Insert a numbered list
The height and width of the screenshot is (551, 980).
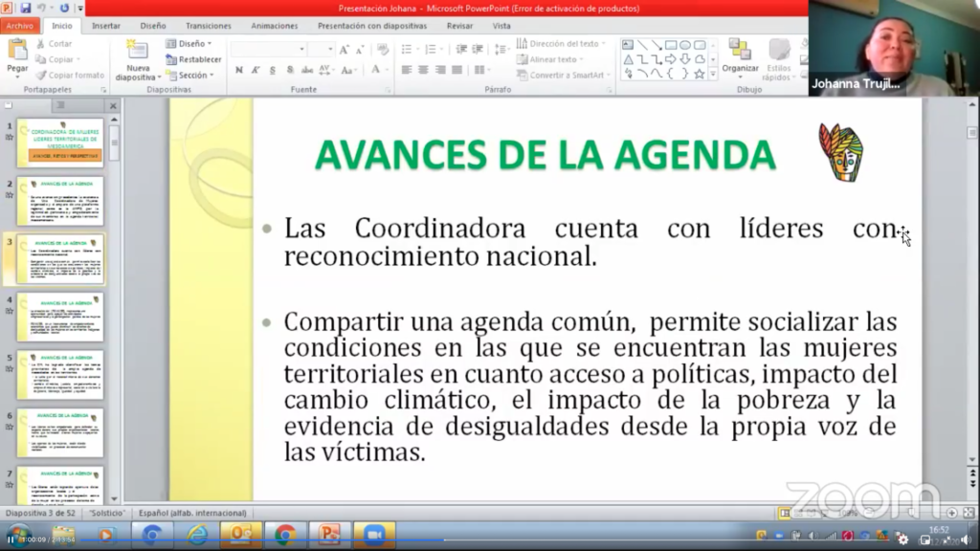433,50
